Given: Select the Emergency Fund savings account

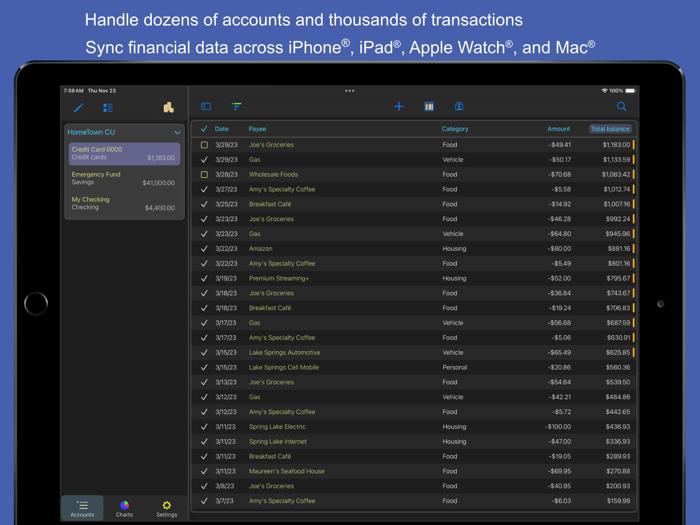Looking at the screenshot, I should coord(124,179).
